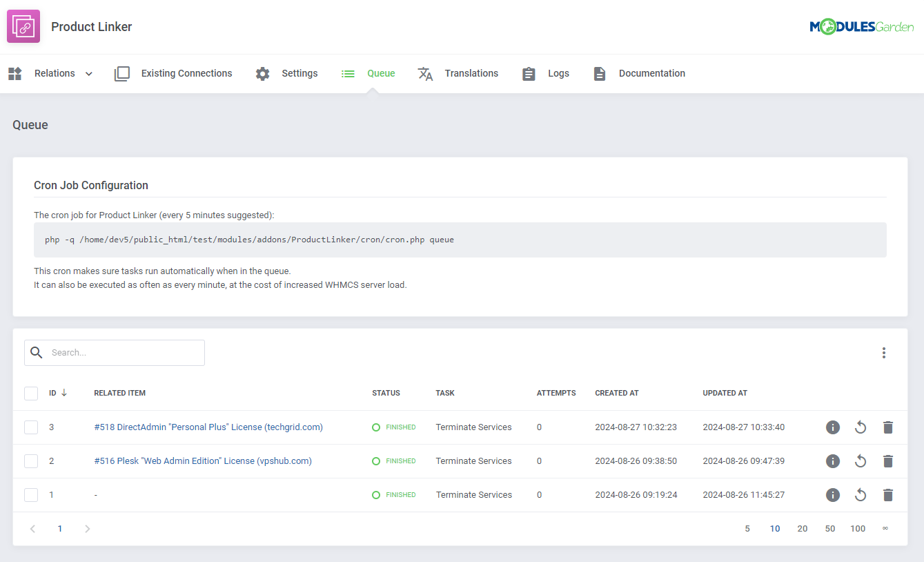Check the box for row ID 1
The height and width of the screenshot is (562, 924).
tap(31, 495)
